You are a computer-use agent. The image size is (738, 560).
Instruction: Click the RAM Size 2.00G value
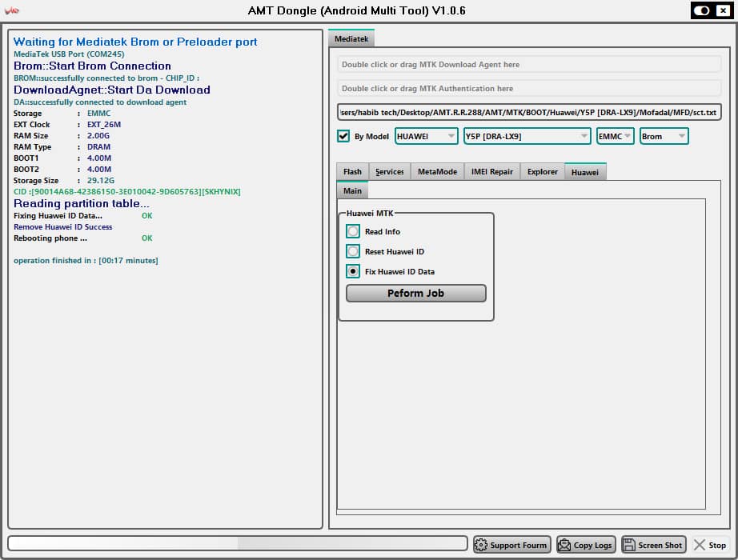98,135
